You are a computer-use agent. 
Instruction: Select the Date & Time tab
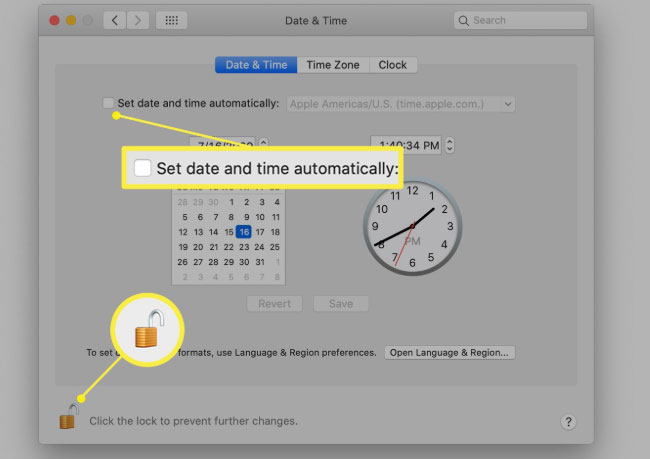[256, 65]
